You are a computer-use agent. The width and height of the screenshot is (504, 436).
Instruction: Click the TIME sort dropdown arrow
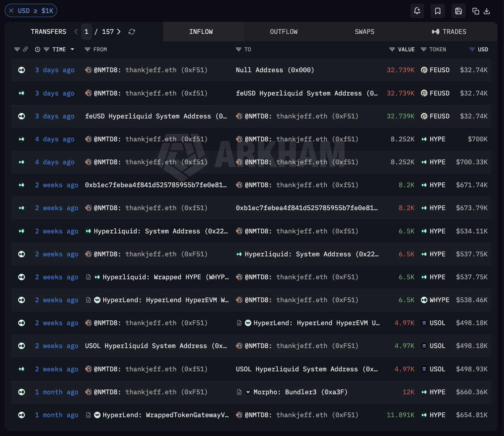[72, 50]
